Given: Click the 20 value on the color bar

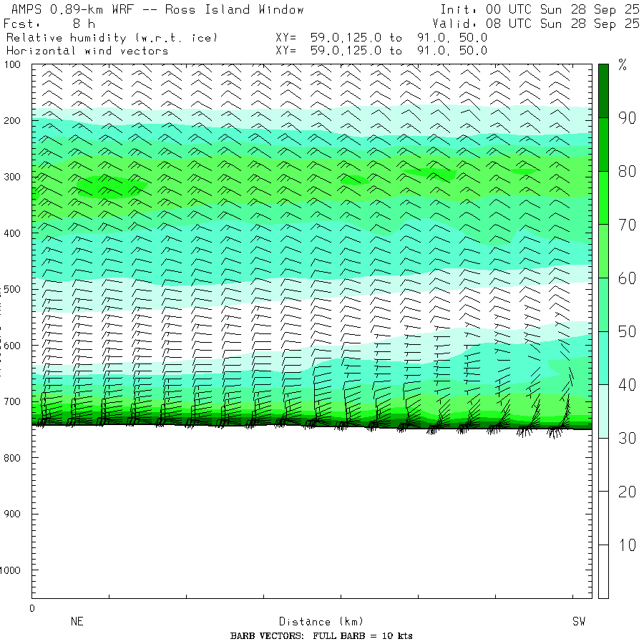Looking at the screenshot, I should [x=627, y=492].
